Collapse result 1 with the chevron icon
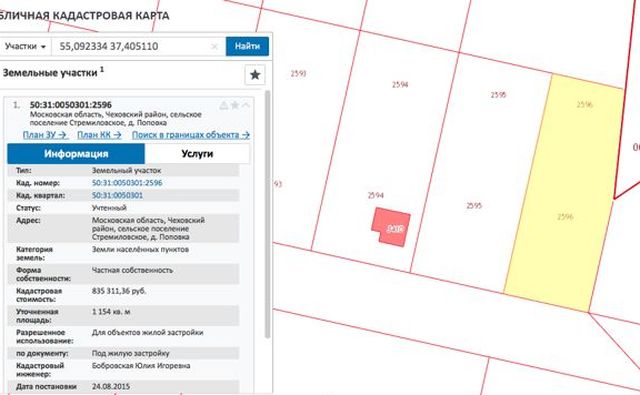The image size is (640, 395). click(246, 105)
